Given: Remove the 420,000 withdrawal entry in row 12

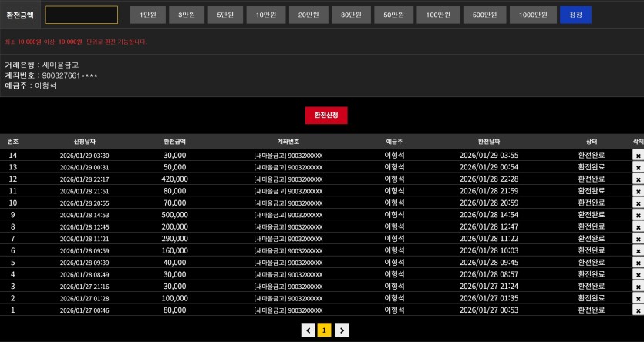Looking at the screenshot, I should 638,179.
